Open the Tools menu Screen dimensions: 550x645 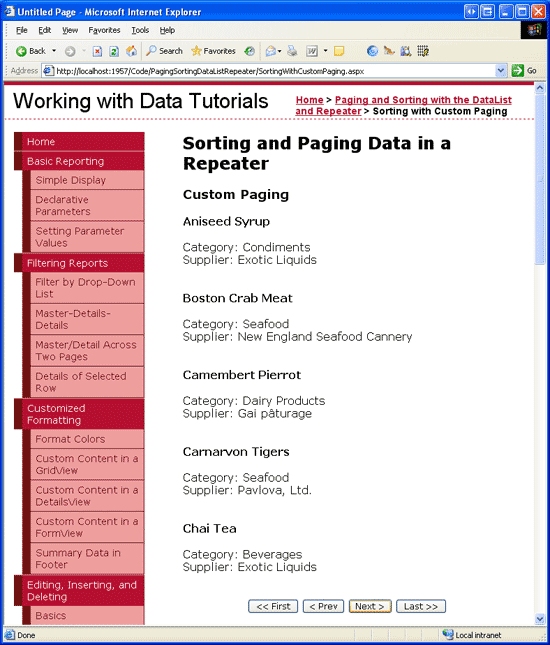[140, 30]
